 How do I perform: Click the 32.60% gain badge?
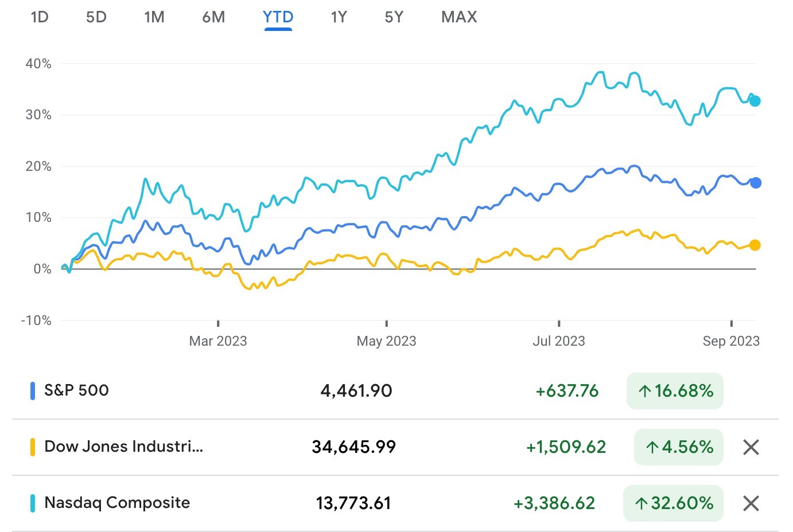[x=673, y=503]
